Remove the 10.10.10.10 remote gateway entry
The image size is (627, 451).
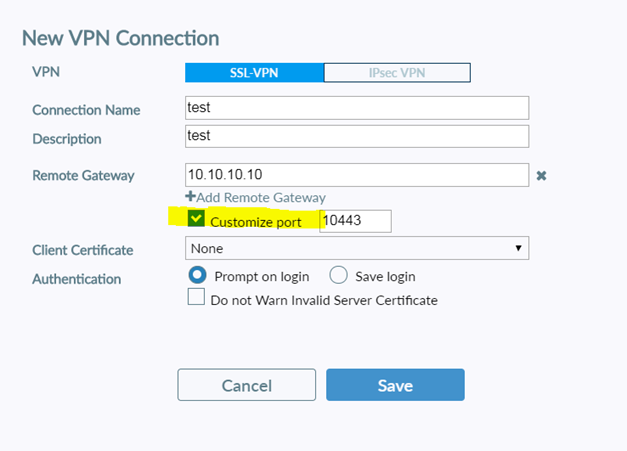[x=541, y=176]
